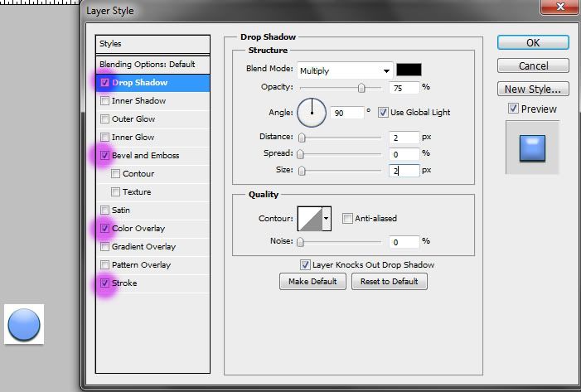Enable the Outer Glow checkbox
Screen dimensions: 581x392
point(105,119)
